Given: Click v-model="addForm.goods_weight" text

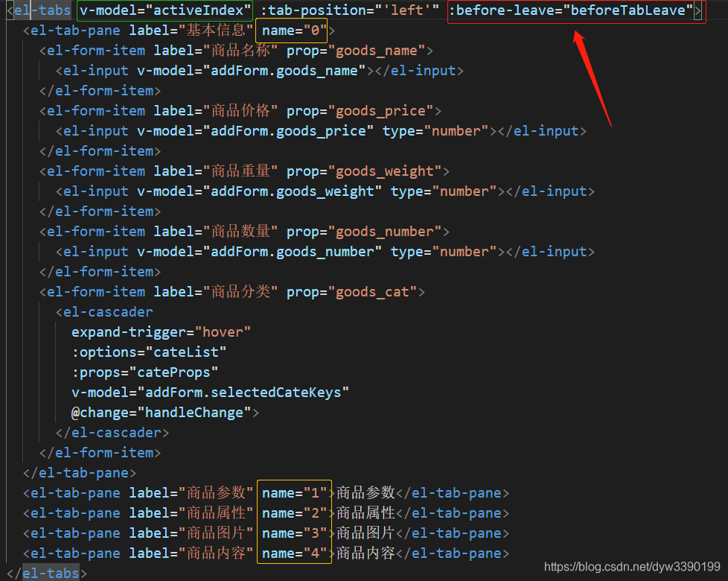Looking at the screenshot, I should (x=260, y=191).
